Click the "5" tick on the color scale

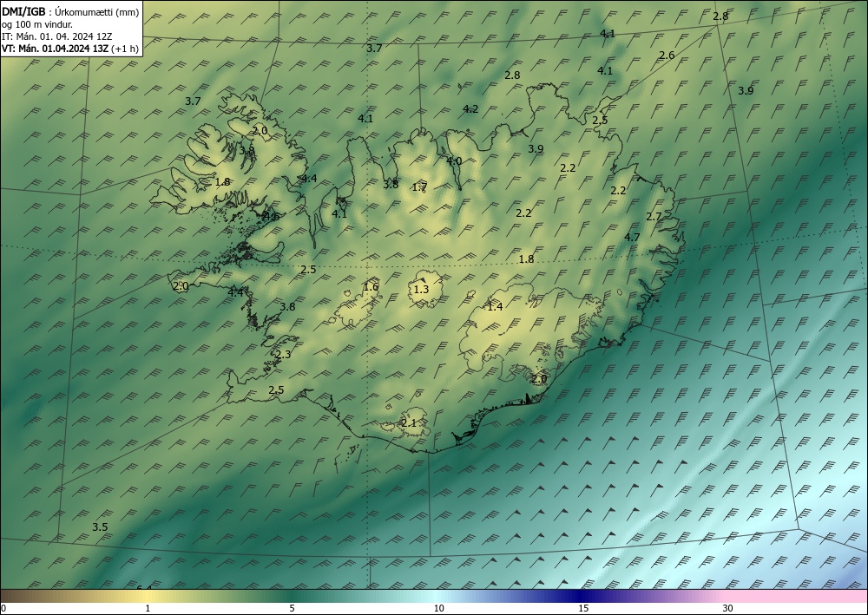coord(292,608)
